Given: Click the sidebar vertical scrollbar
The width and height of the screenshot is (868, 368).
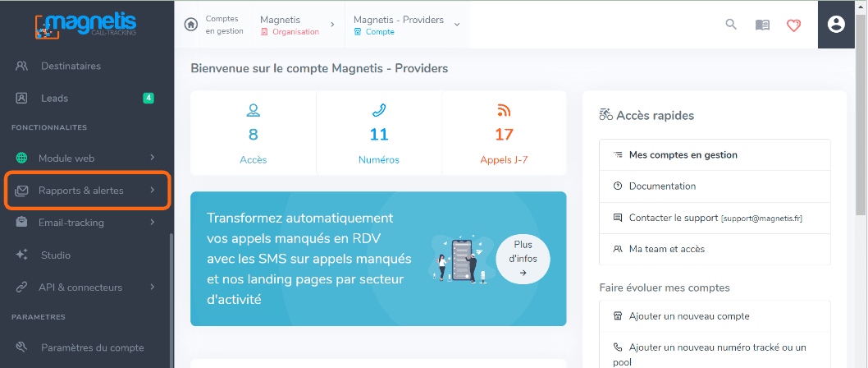Looking at the screenshot, I should [171, 299].
